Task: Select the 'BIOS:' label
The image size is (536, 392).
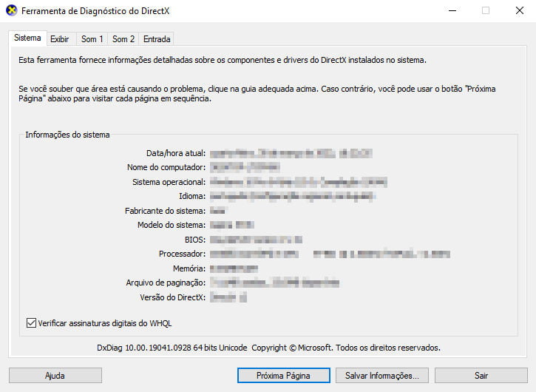Action: point(195,240)
